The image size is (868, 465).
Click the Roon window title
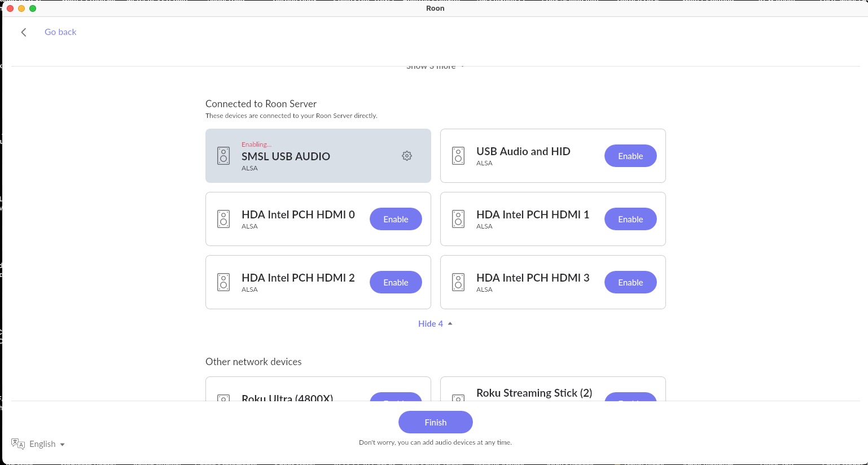point(435,8)
